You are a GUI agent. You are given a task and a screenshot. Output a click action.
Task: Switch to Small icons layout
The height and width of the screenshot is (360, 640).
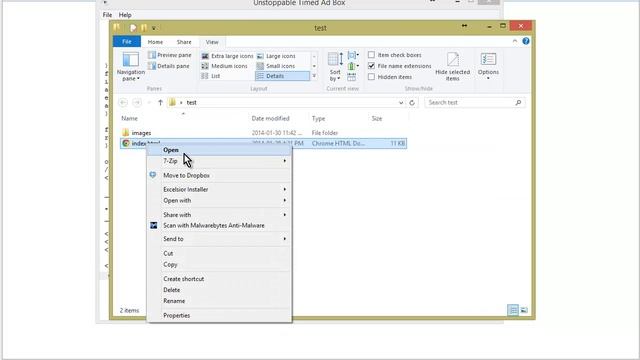point(276,66)
